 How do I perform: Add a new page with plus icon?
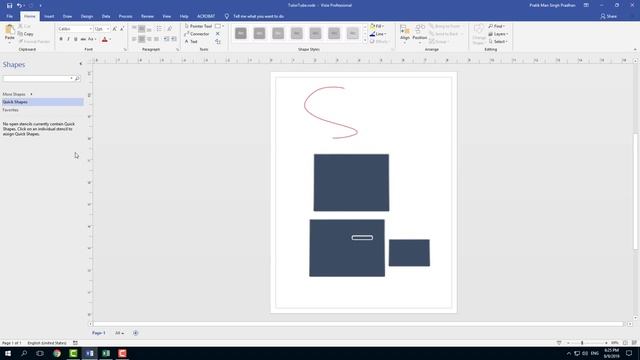(136, 333)
